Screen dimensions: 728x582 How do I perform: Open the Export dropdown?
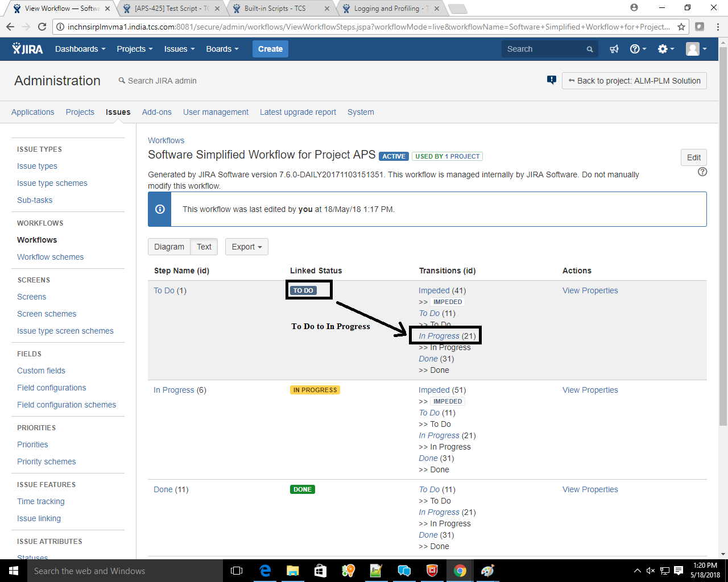click(x=246, y=247)
